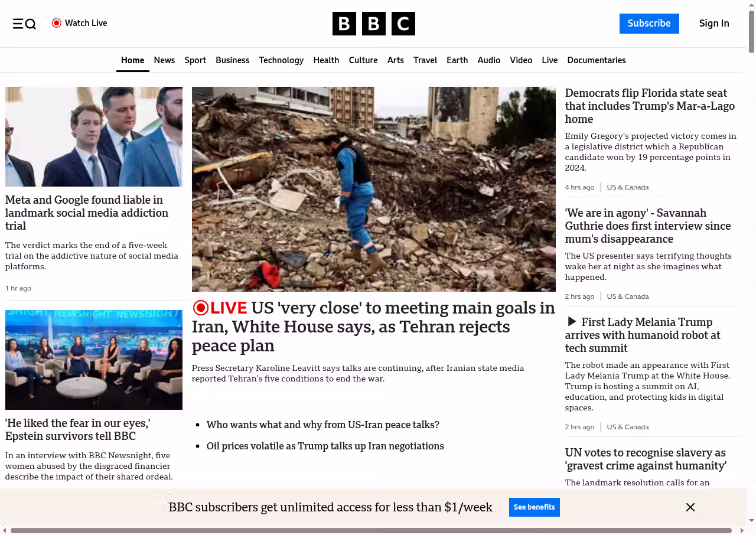
Task: Read 'Oil prices volatile' related story
Action: coord(325,446)
